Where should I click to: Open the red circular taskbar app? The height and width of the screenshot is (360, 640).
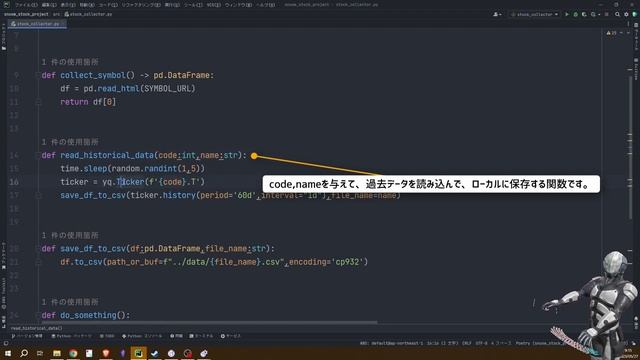(188, 353)
